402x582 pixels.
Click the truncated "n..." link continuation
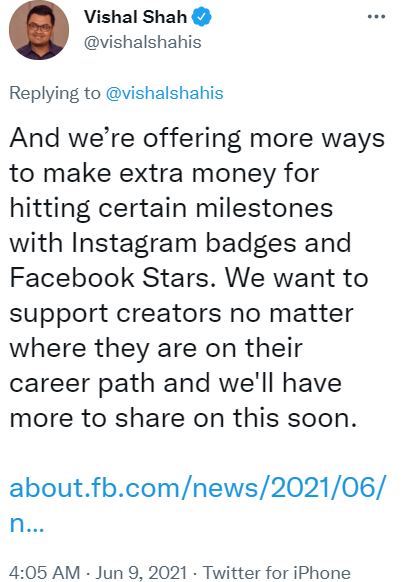click(x=27, y=523)
